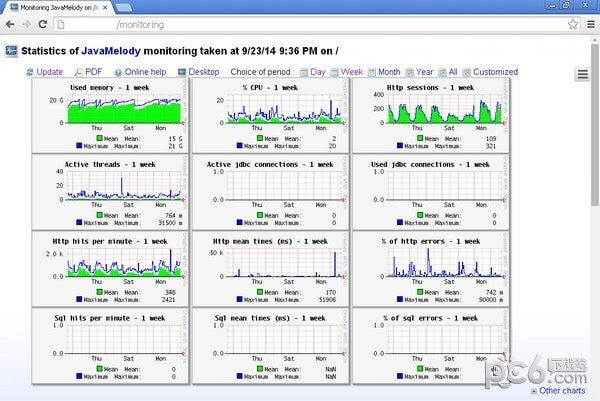600x401 pixels.
Task: Open the % of http errors chart
Action: [431, 269]
